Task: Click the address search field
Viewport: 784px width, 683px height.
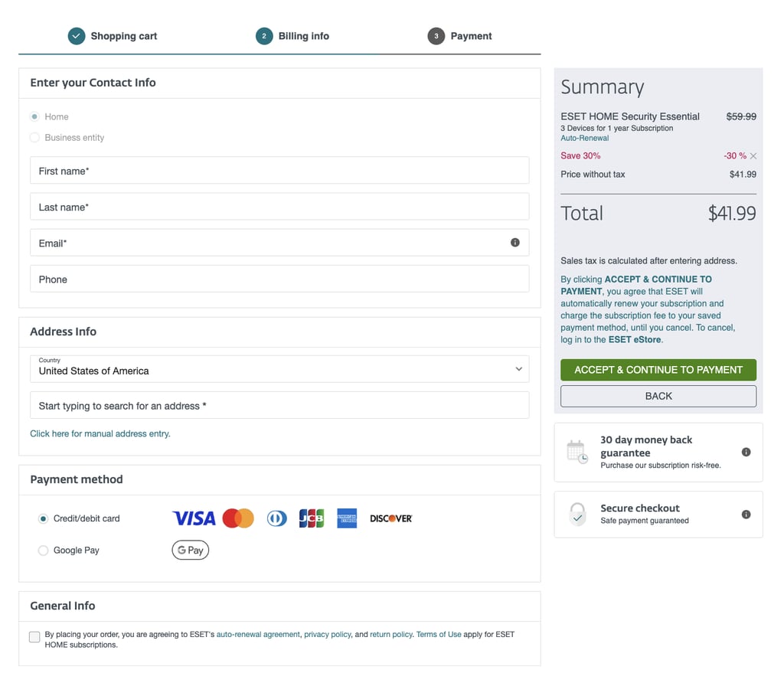Action: [279, 405]
